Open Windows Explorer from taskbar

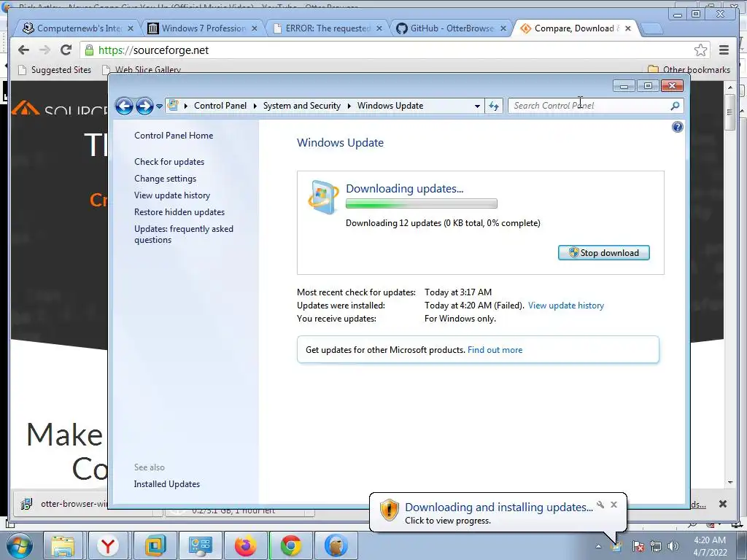coord(63,545)
